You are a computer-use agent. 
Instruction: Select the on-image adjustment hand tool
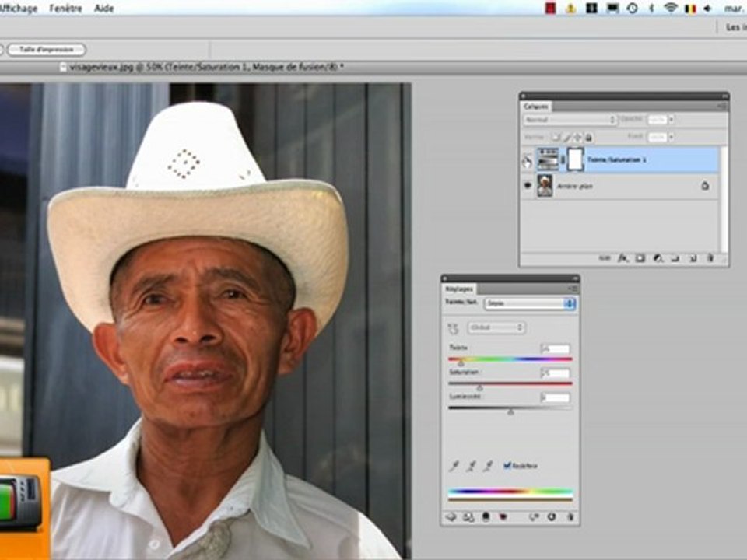click(x=453, y=328)
